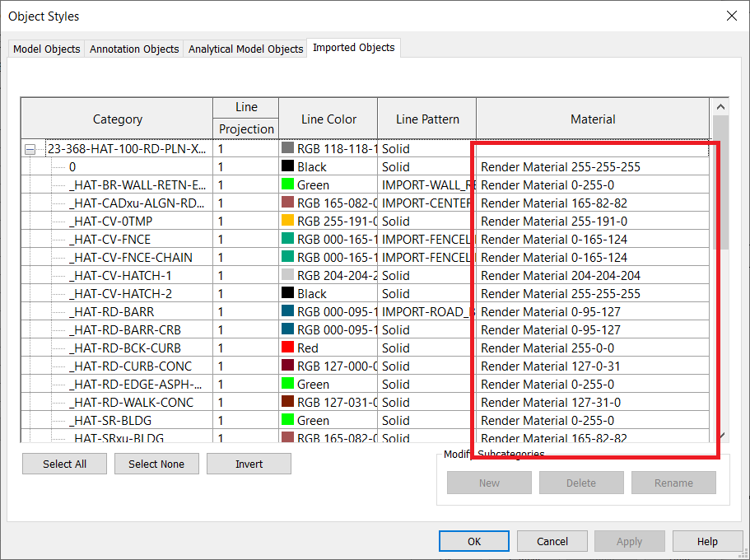750x560 pixels.
Task: Click the Line Pattern column header
Action: click(427, 119)
